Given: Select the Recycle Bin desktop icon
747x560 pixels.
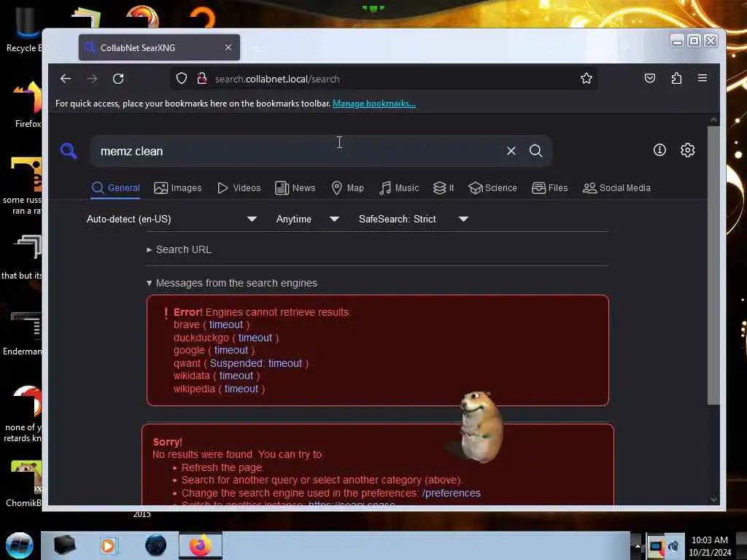Looking at the screenshot, I should click(23, 29).
